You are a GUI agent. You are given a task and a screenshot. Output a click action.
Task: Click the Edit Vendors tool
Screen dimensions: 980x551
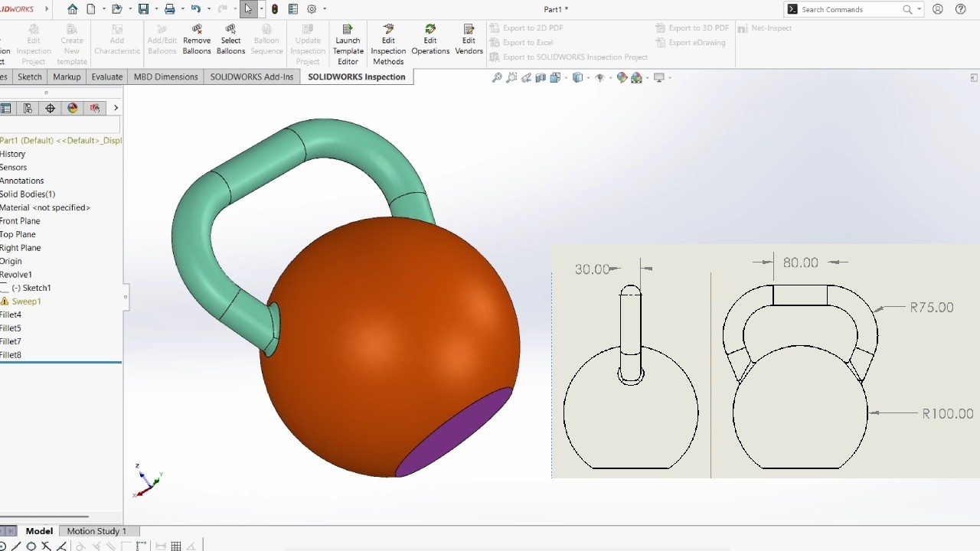469,41
